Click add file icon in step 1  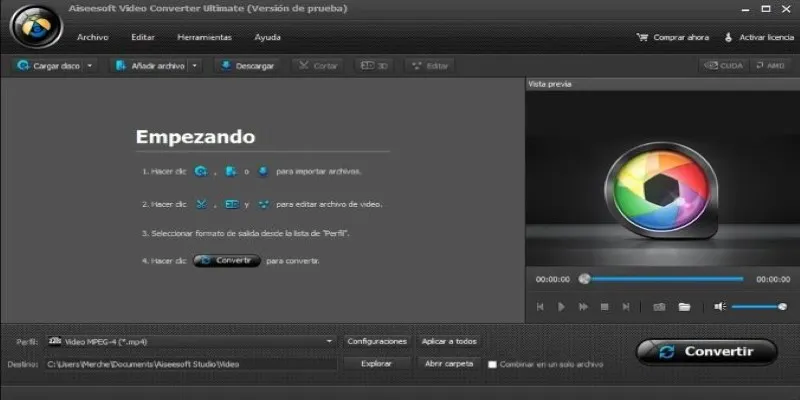point(231,172)
